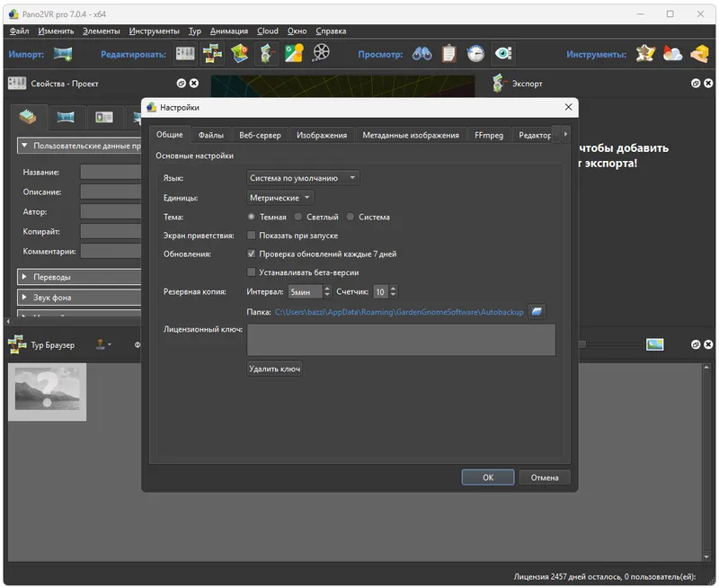Switch to the FFmpeg settings tab
Image resolution: width=719 pixels, height=588 pixels.
point(489,135)
